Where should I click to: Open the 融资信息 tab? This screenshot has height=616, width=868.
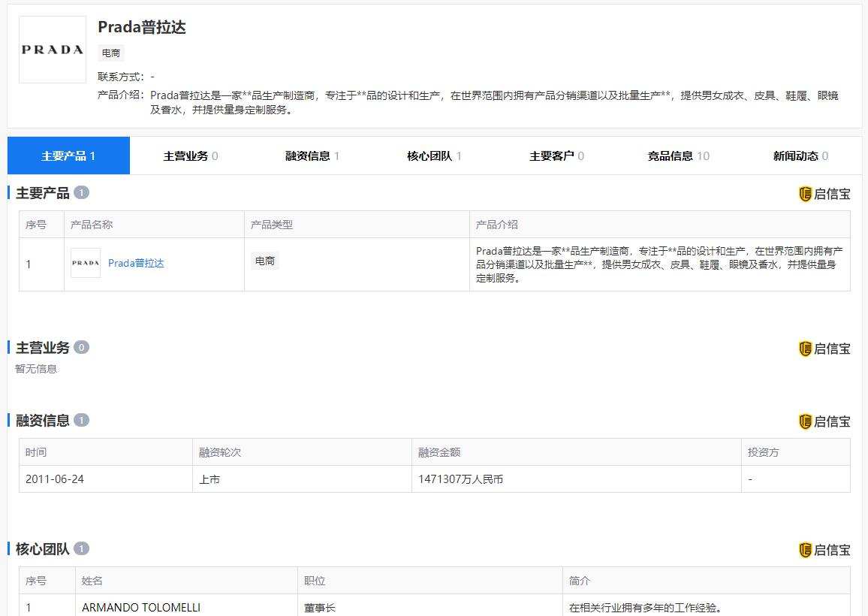[x=312, y=156]
